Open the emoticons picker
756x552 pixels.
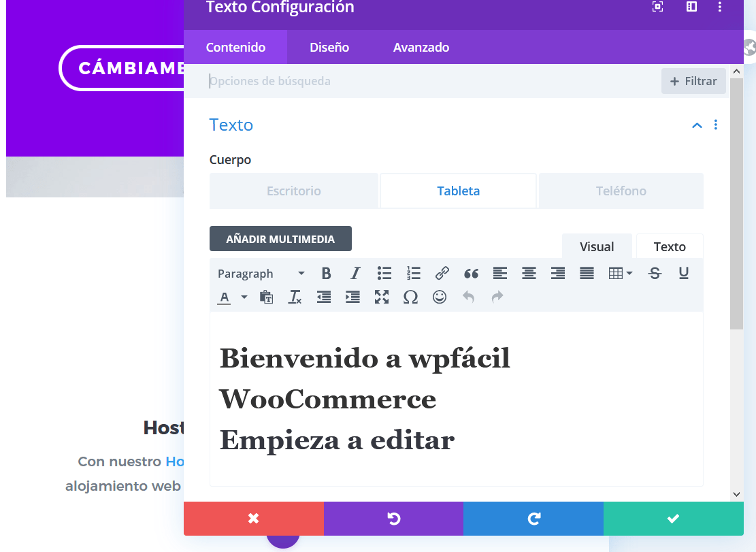pos(440,297)
